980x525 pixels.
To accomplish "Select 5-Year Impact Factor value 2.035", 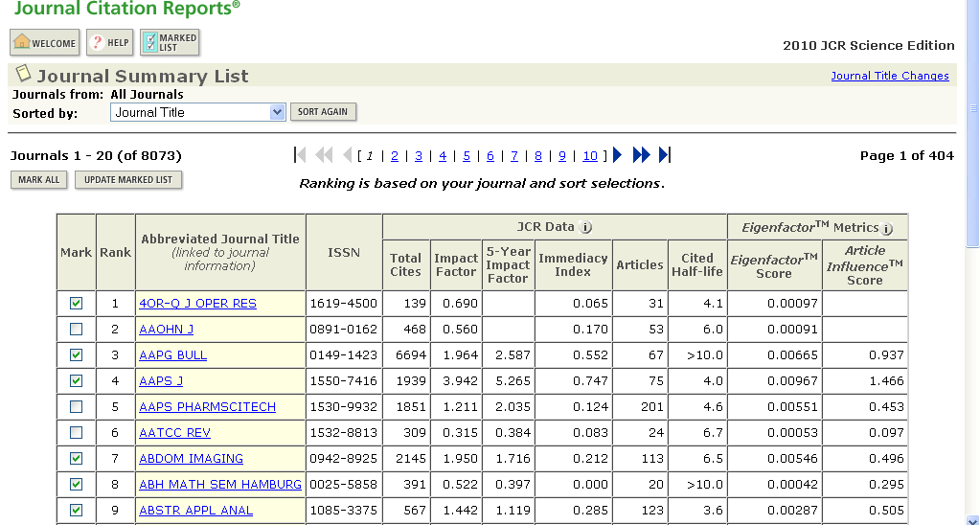I will [x=513, y=407].
